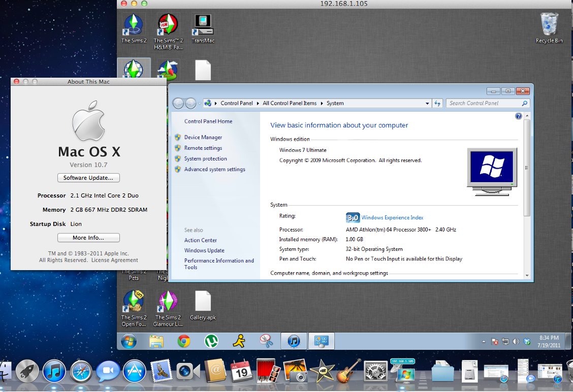Open iMovie star icon in the dock
Viewport: 573px width, 392px height.
(x=321, y=371)
